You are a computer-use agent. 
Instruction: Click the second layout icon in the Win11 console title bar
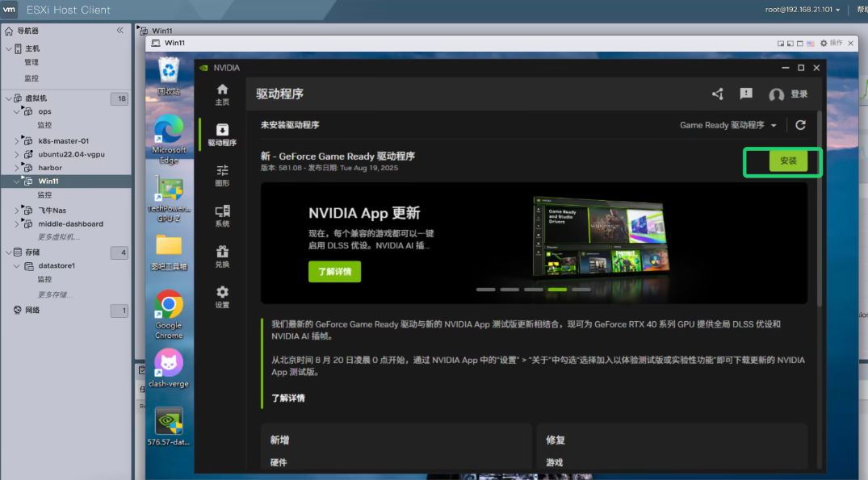coord(790,43)
